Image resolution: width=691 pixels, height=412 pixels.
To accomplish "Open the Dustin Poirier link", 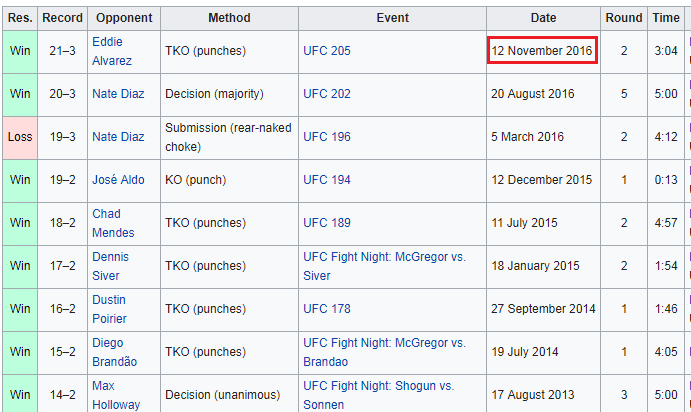I will (109, 309).
